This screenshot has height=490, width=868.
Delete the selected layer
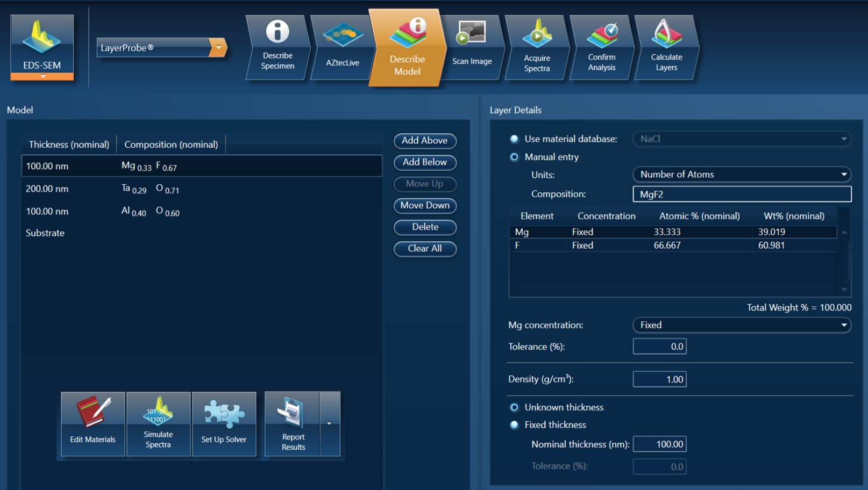[425, 227]
